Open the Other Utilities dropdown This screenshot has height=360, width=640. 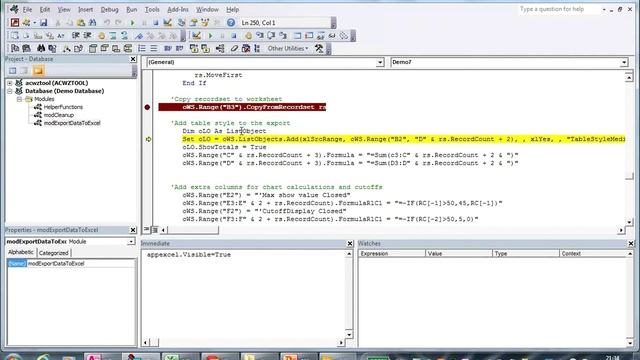[288, 48]
